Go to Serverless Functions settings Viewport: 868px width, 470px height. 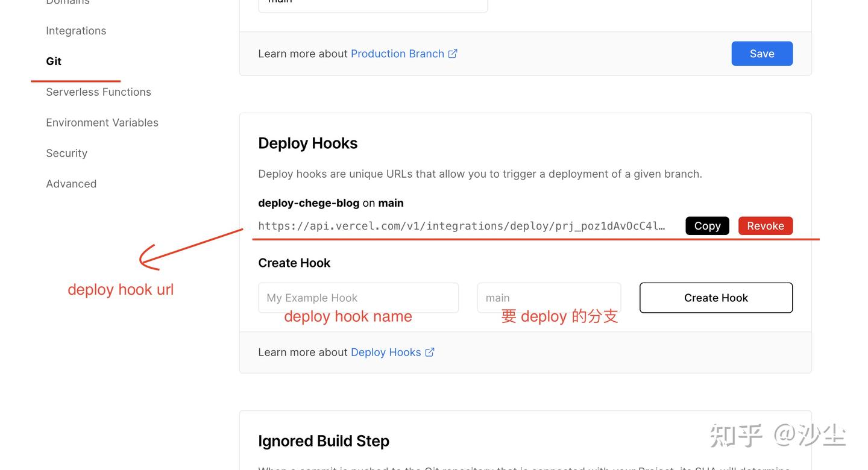98,92
